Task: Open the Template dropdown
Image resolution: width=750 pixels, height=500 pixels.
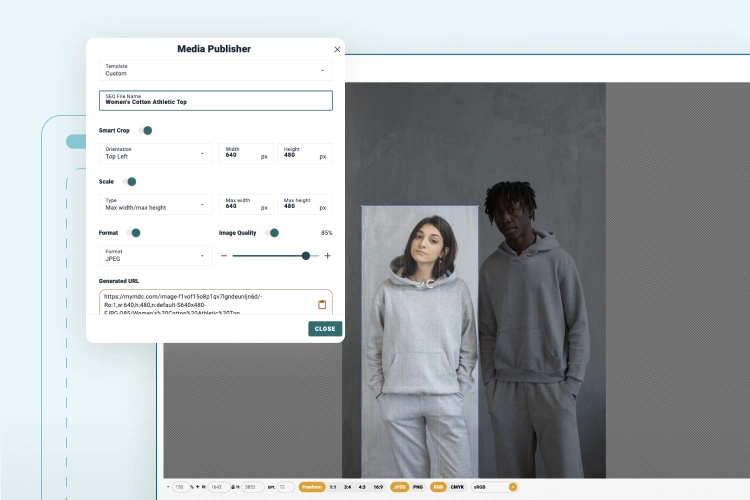Action: [215, 70]
